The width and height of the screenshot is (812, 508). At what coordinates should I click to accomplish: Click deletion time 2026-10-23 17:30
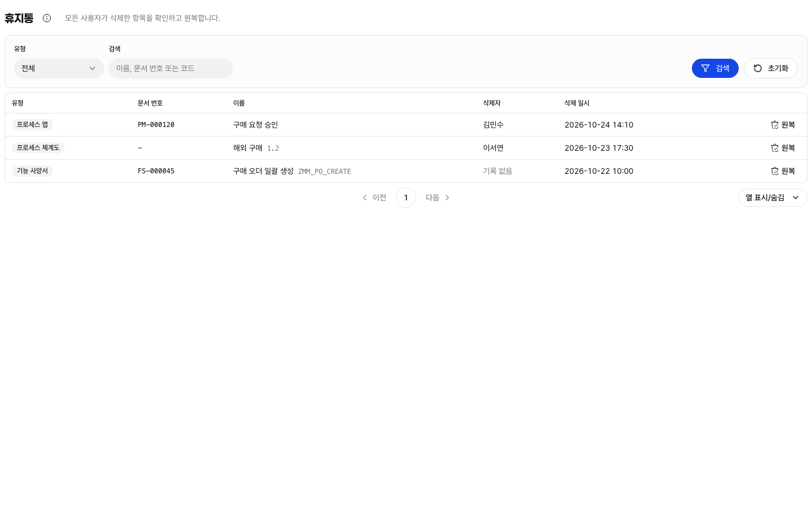599,148
